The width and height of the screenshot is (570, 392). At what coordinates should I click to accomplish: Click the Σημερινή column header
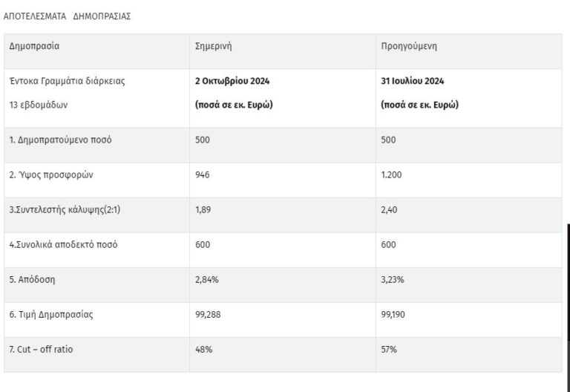tap(214, 45)
